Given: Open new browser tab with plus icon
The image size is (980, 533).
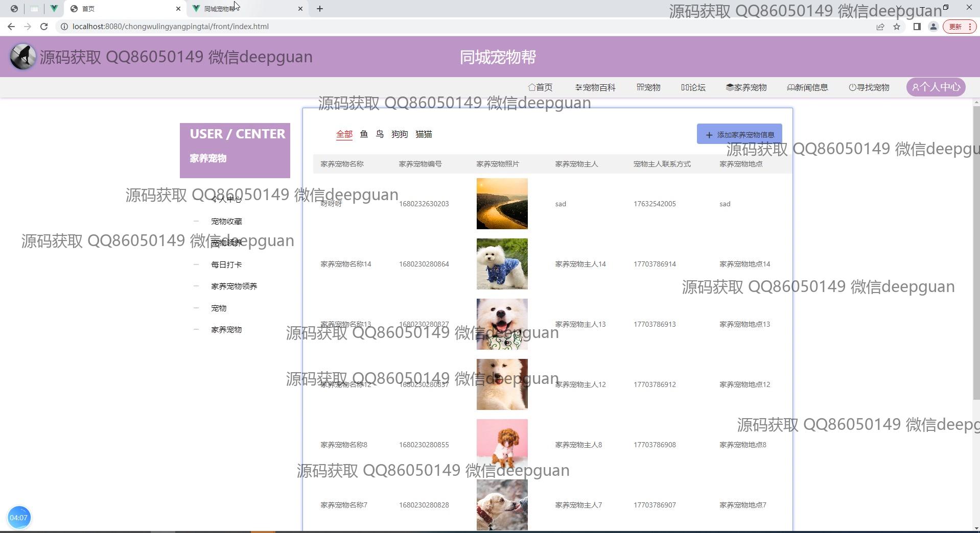Looking at the screenshot, I should click(320, 9).
